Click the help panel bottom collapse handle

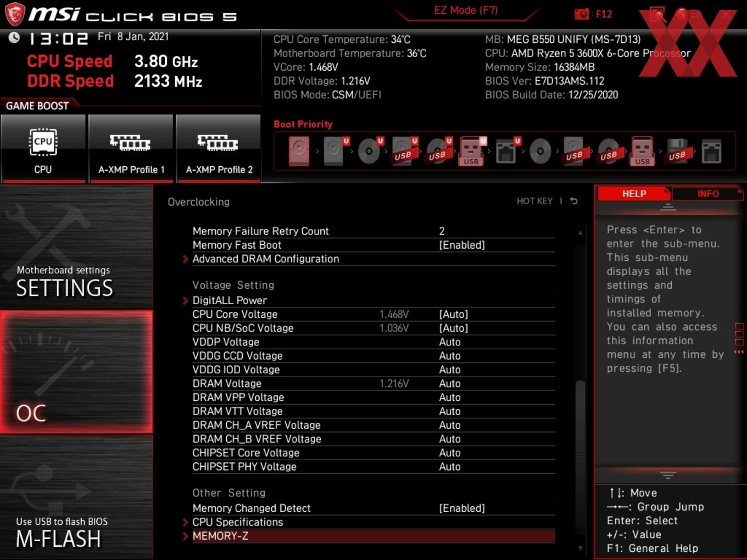668,475
